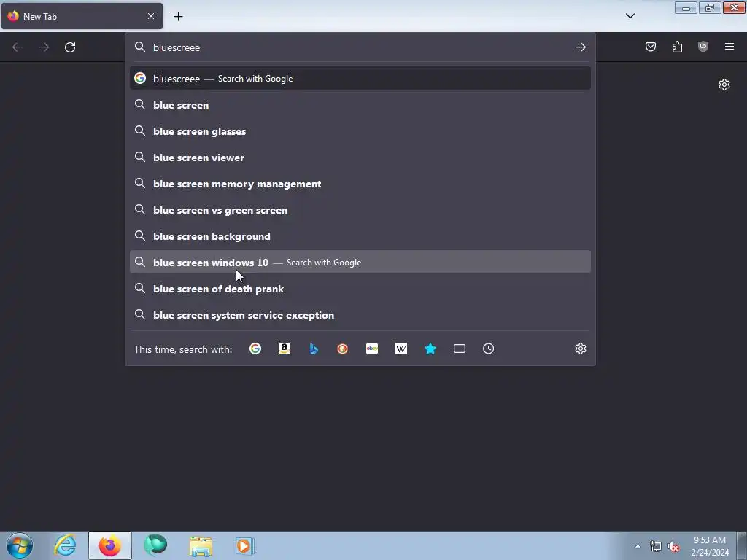Pick 'blue screen windows 10' suggestion
The width and height of the screenshot is (747, 560).
pos(360,262)
